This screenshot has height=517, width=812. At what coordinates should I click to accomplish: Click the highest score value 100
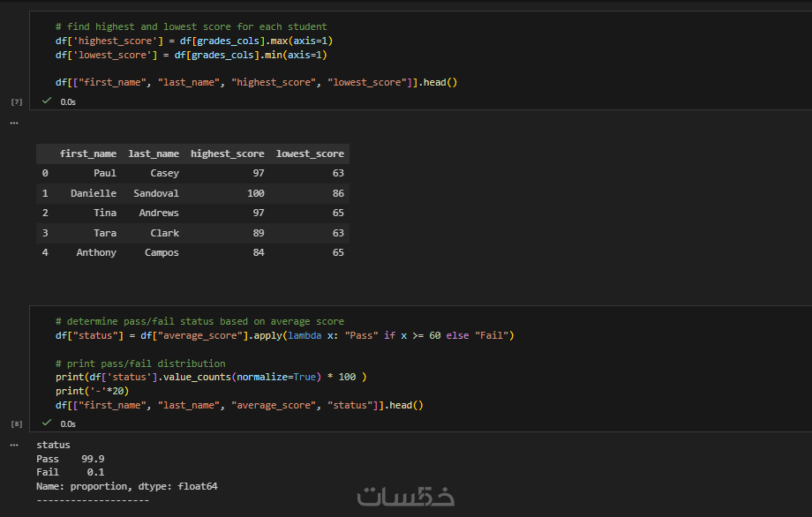pos(255,193)
